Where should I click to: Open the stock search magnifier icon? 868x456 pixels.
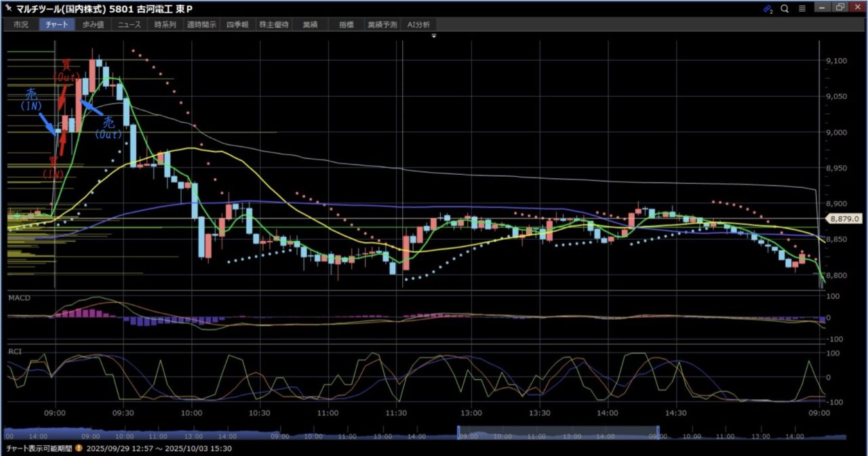(785, 9)
